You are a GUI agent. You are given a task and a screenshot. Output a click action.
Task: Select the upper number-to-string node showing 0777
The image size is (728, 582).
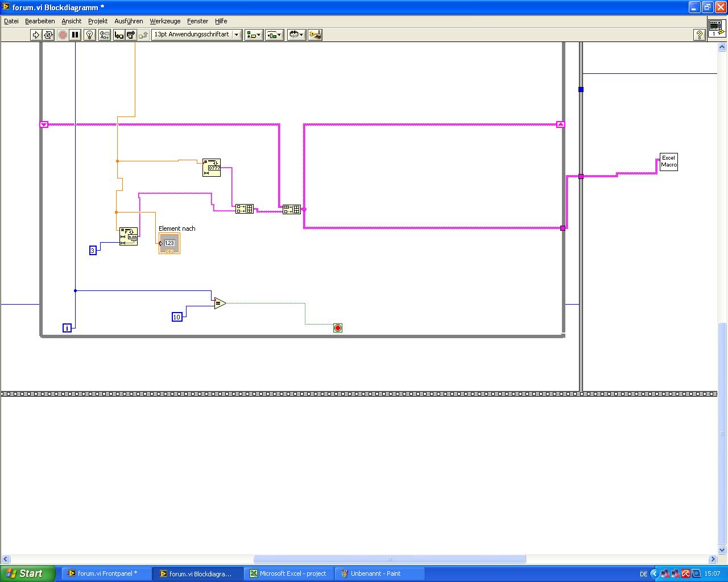[212, 168]
